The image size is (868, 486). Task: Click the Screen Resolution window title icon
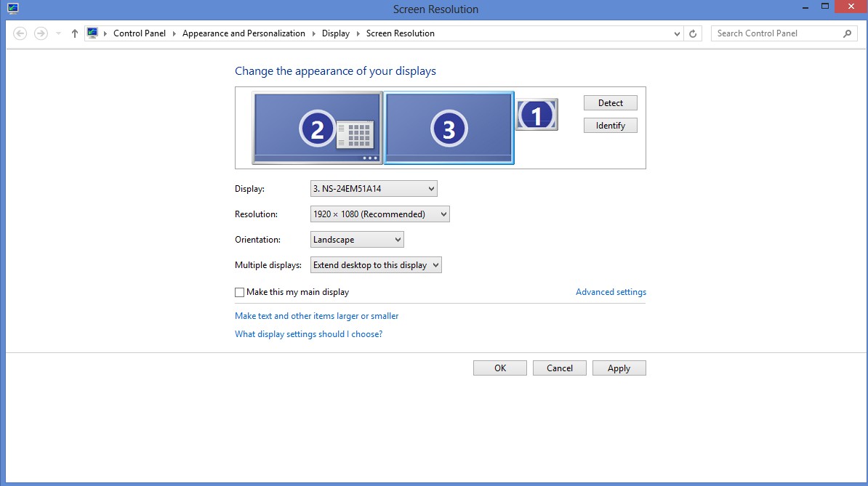click(x=13, y=8)
